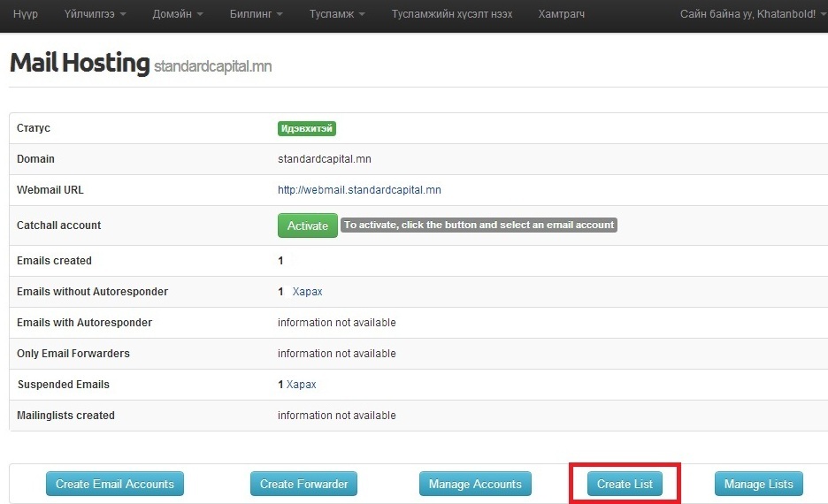
Task: Open Manage Accounts
Action: [x=475, y=484]
